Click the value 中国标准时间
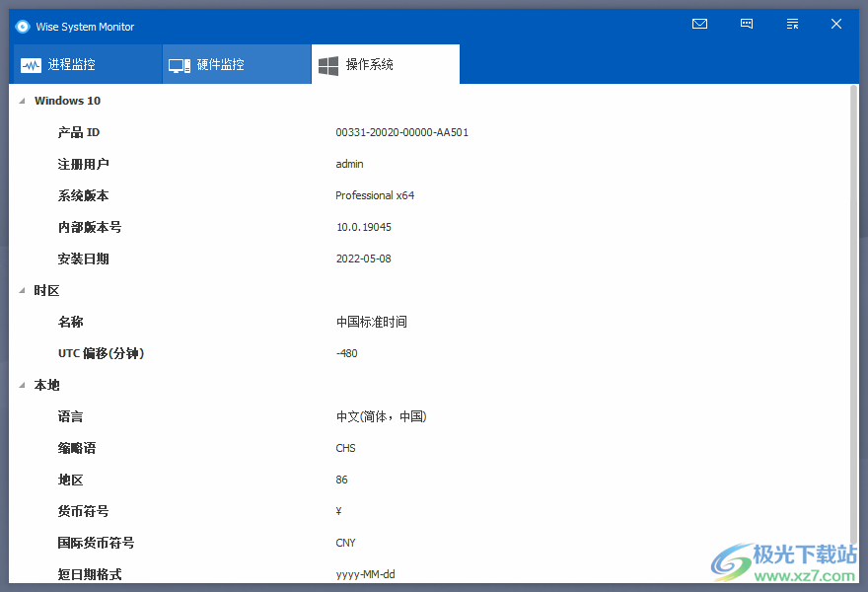868x592 pixels. click(x=372, y=322)
